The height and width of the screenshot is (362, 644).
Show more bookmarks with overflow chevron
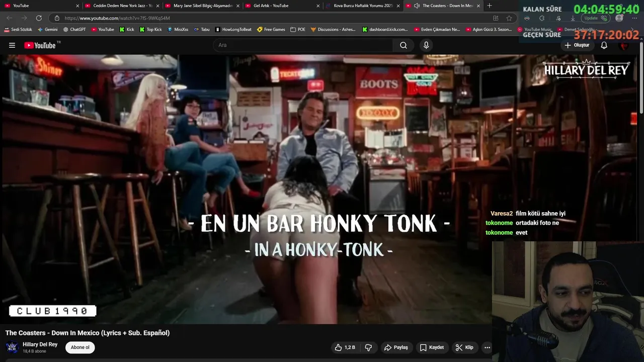(x=632, y=30)
